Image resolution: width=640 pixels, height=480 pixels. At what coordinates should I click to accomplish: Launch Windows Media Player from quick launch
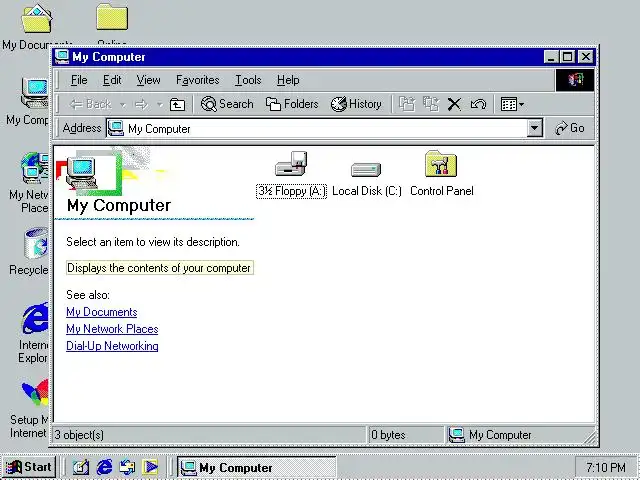click(150, 467)
